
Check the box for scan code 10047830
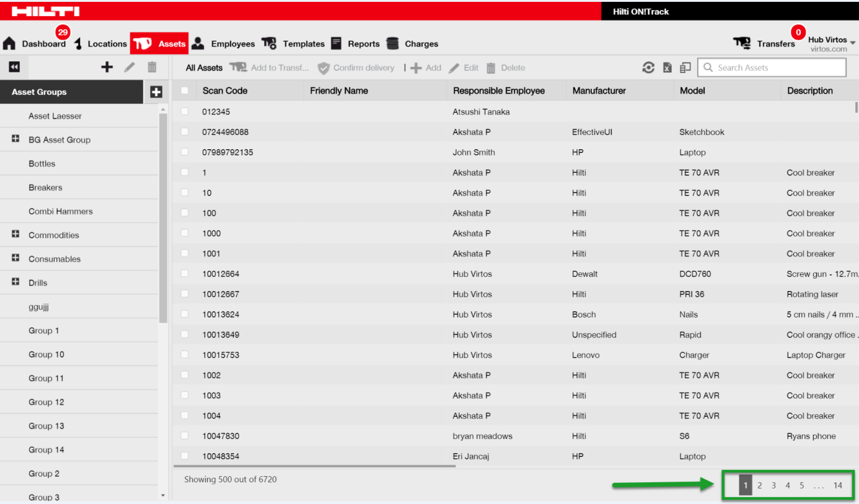[x=184, y=436]
